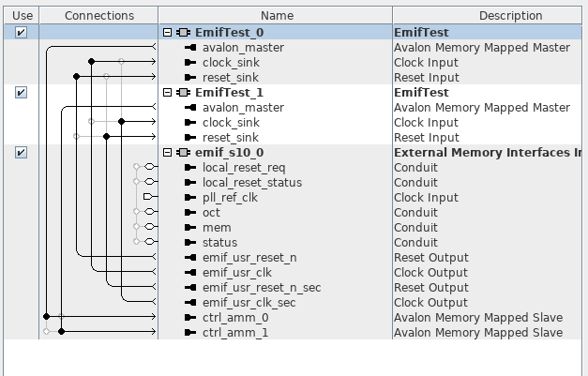
Task: Collapse the EmifTest_1 tree node
Action: click(168, 93)
